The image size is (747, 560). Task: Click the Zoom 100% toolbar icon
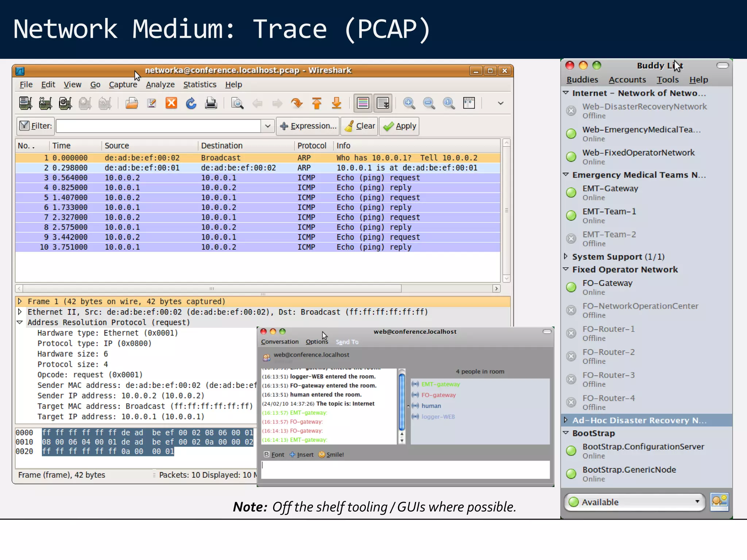pos(449,103)
